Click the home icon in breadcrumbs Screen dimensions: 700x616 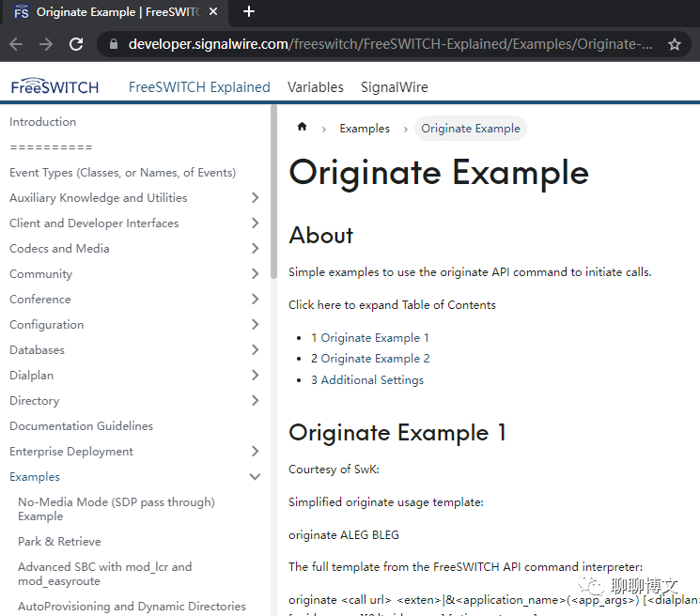pyautogui.click(x=303, y=127)
